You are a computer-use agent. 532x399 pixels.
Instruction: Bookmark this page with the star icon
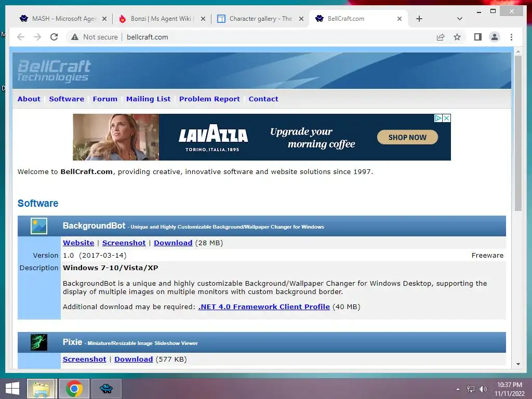coord(457,37)
